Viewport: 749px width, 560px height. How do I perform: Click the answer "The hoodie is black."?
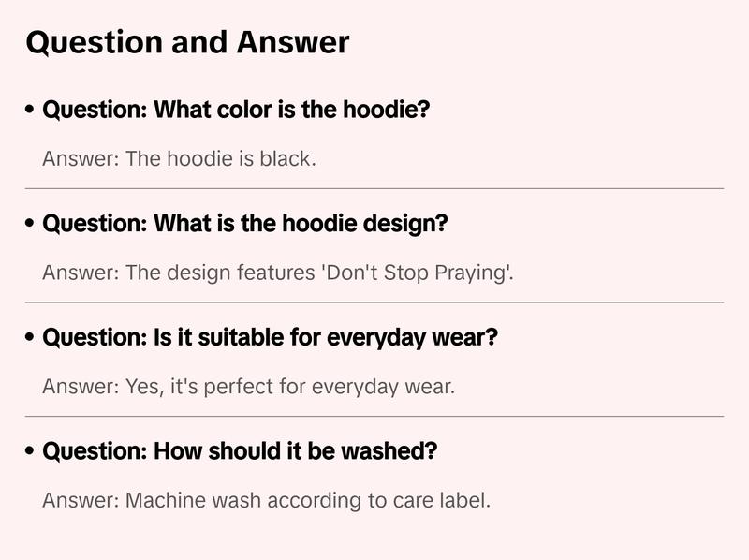[x=179, y=159]
